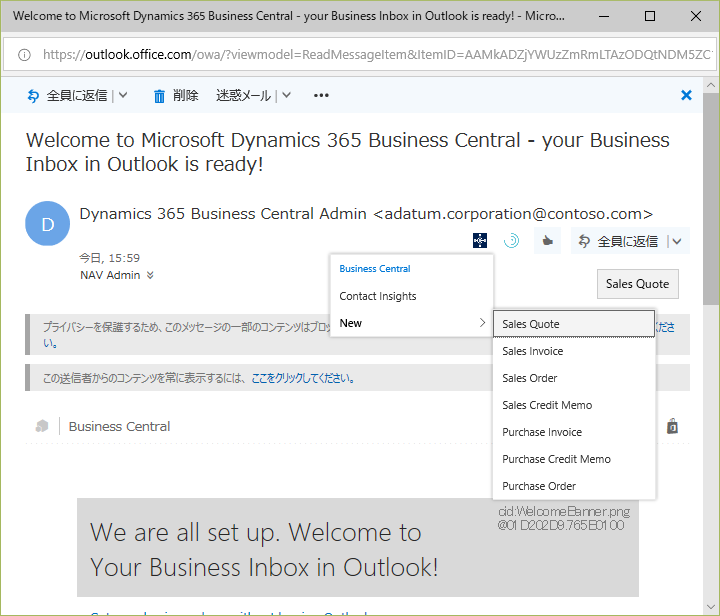Click the Business Central add-in icon

tap(479, 240)
